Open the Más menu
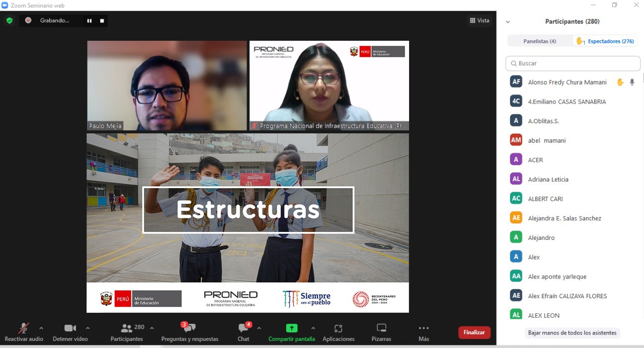644x348 pixels. pos(424,332)
